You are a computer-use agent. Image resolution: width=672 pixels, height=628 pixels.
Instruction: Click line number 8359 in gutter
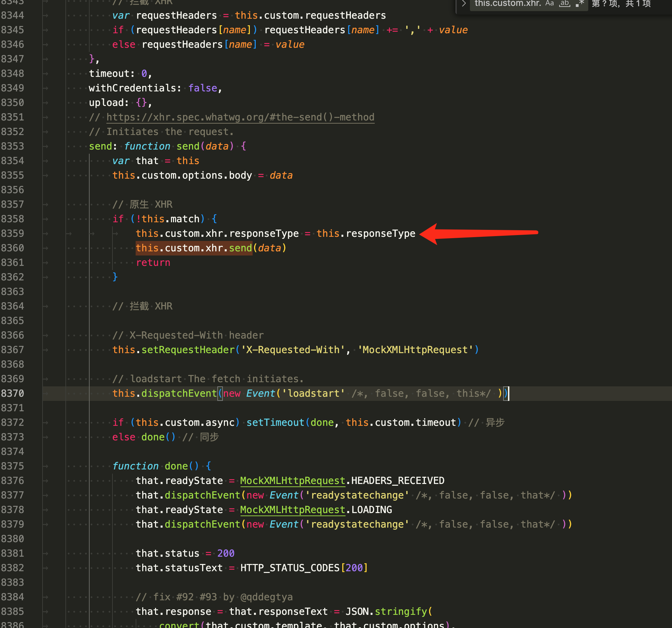pos(12,233)
